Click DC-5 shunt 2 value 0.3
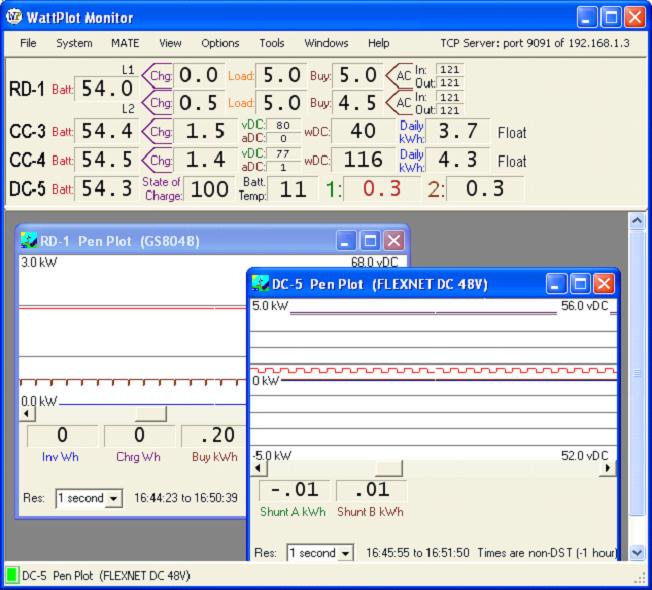Screen dimensions: 652x590 coord(485,188)
